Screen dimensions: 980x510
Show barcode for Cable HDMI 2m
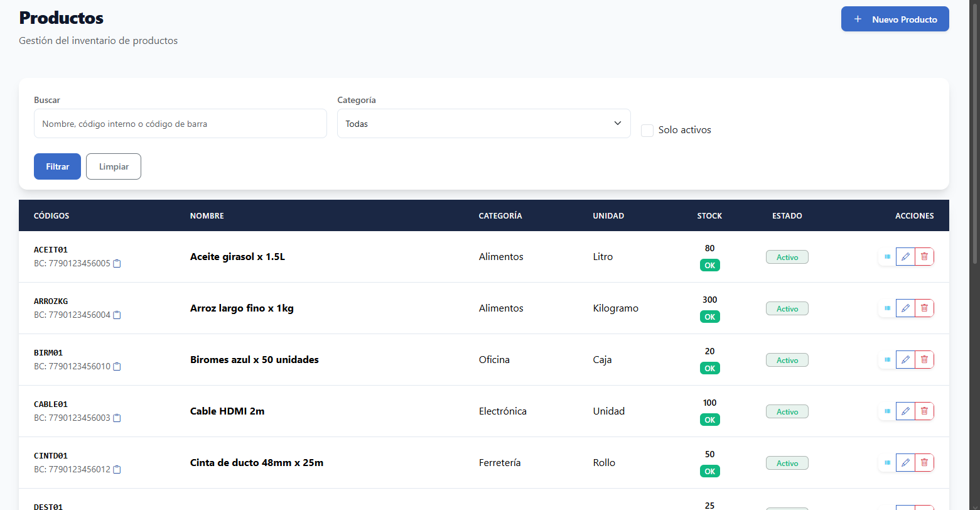pyautogui.click(x=887, y=411)
